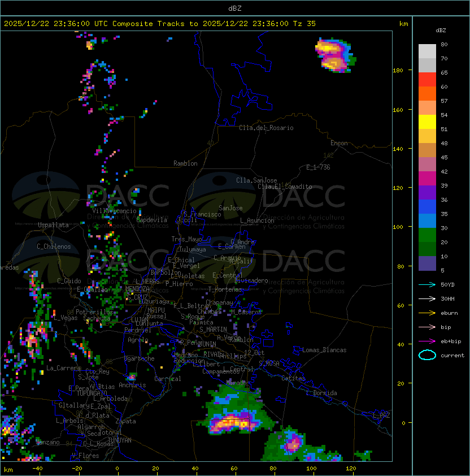The width and height of the screenshot is (470, 476).
Task: Click the white 30HM arrow in the legend
Action: pyautogui.click(x=427, y=298)
